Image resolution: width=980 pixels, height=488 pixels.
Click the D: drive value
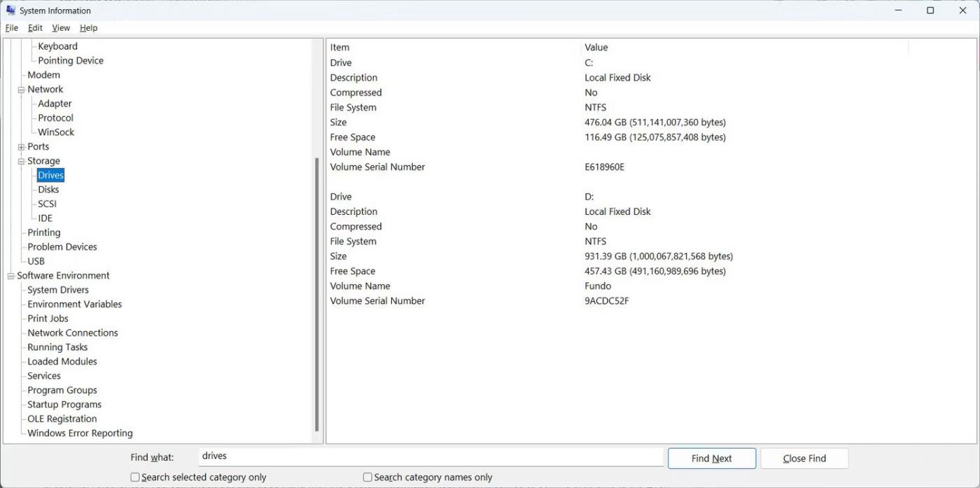[x=589, y=197]
